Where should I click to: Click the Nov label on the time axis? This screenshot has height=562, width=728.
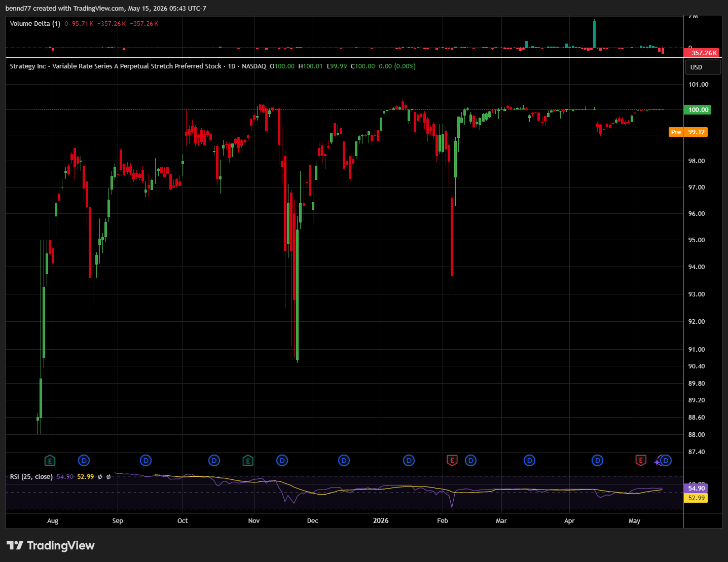point(254,521)
